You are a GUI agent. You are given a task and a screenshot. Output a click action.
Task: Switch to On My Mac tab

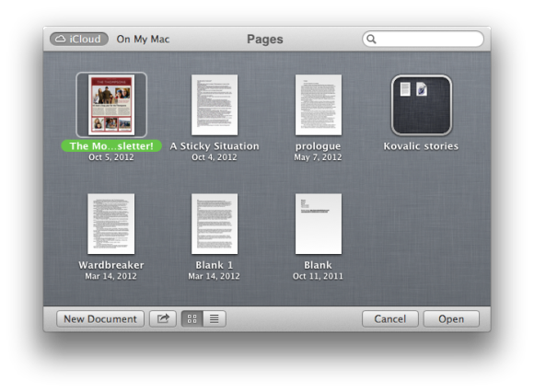(143, 40)
